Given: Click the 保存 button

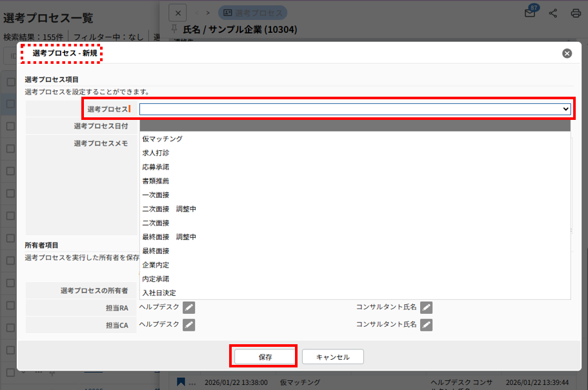Looking at the screenshot, I should [x=265, y=356].
